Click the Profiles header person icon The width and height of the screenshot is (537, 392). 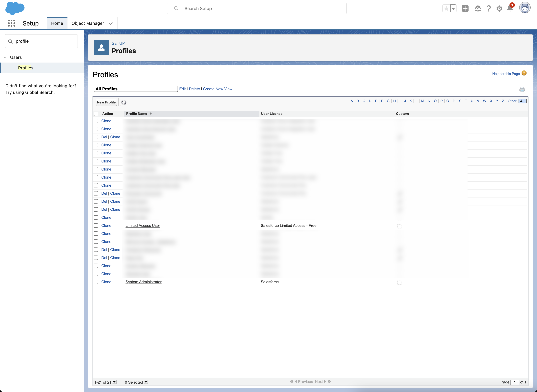point(101,47)
